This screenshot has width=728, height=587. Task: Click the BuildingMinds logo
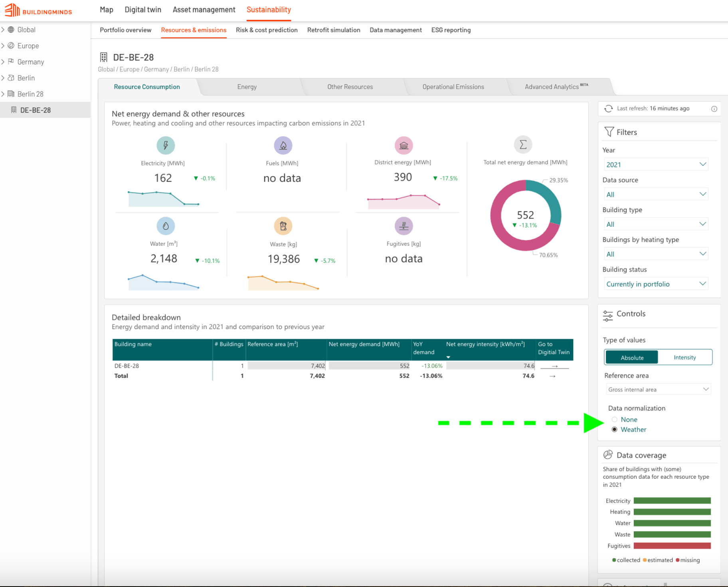pyautogui.click(x=38, y=10)
